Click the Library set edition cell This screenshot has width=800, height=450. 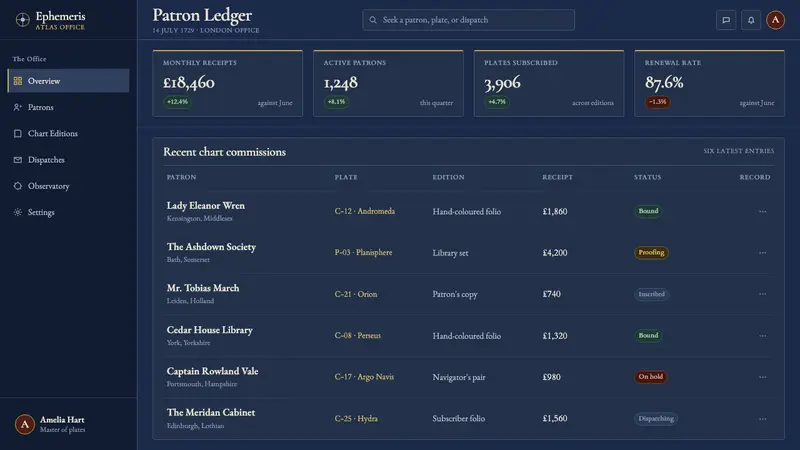coord(450,253)
